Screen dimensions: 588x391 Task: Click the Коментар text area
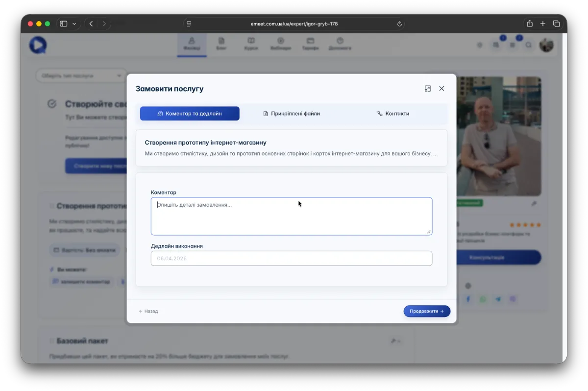[291, 216]
